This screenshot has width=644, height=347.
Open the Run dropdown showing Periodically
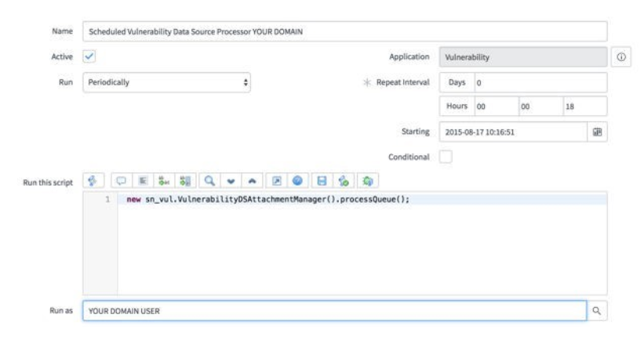pyautogui.click(x=167, y=82)
